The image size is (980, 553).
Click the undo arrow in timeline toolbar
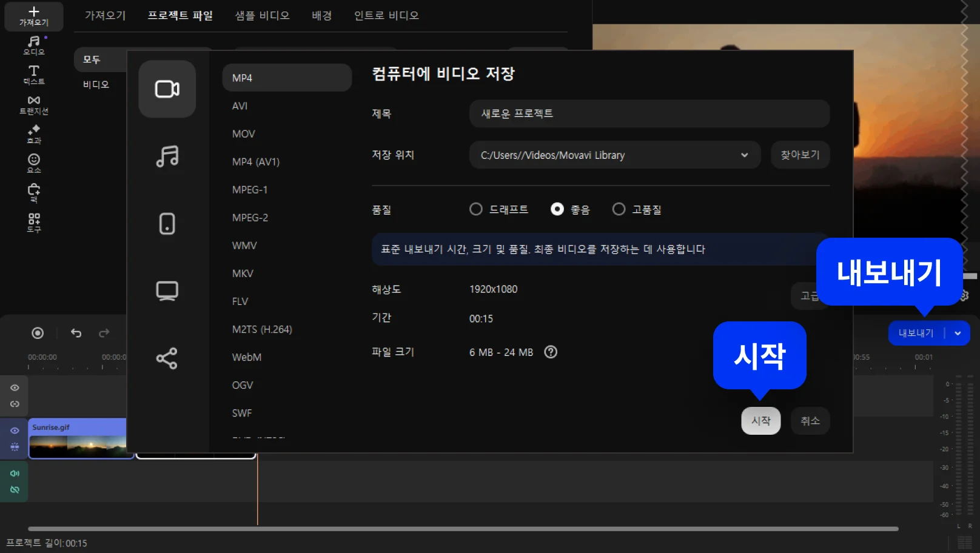click(76, 333)
